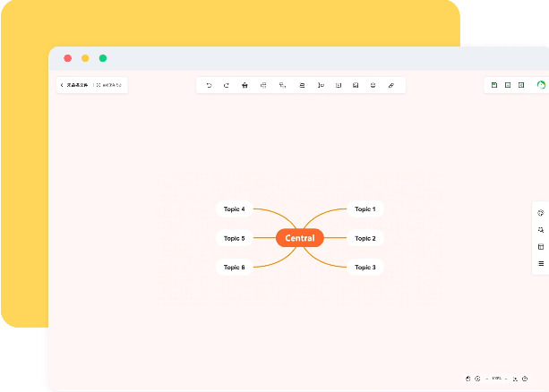Select the Topic 1 node
This screenshot has height=392, width=549.
(365, 209)
